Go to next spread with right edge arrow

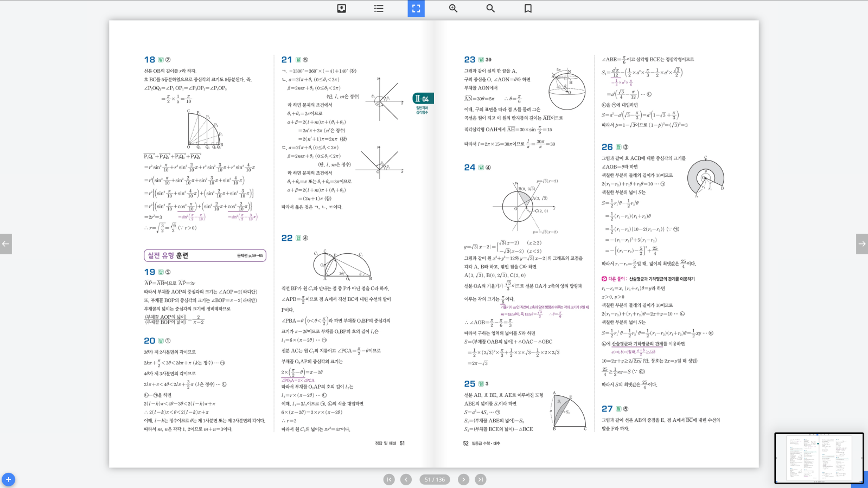click(x=861, y=244)
